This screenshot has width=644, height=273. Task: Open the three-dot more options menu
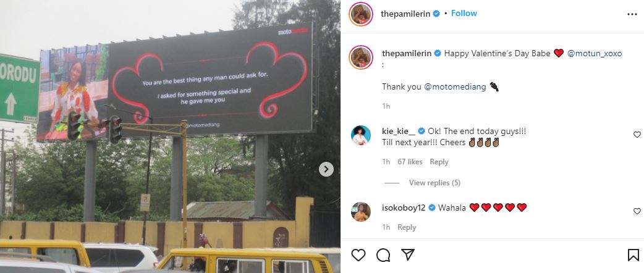point(632,14)
